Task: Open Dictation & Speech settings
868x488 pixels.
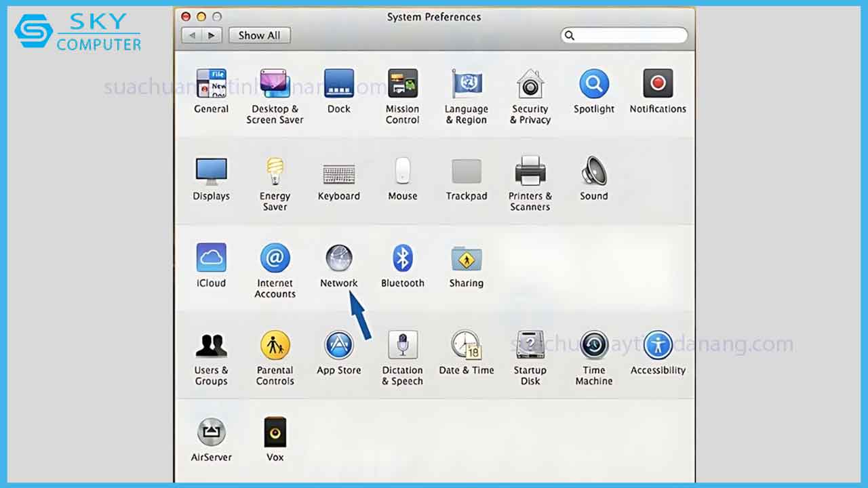Action: [x=402, y=346]
